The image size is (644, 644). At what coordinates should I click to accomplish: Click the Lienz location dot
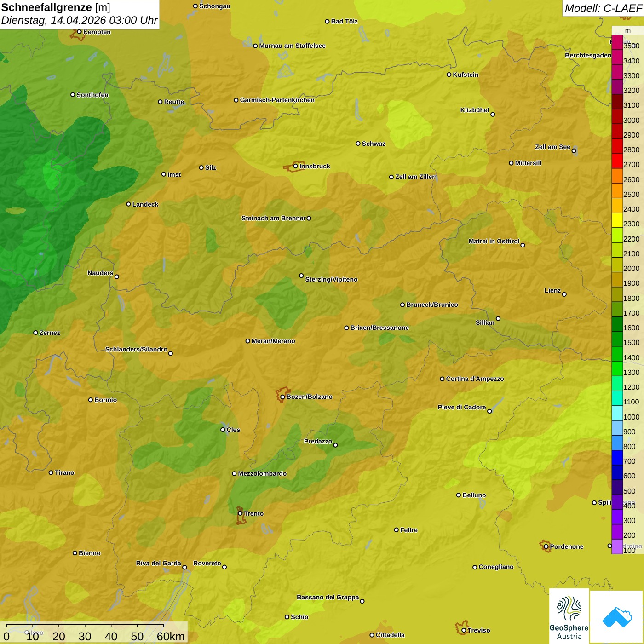564,294
